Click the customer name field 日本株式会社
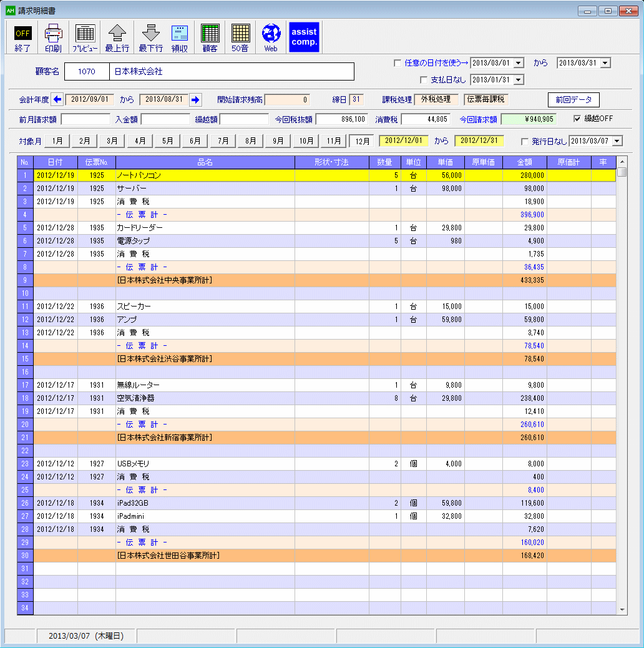This screenshot has height=648, width=644. 232,72
